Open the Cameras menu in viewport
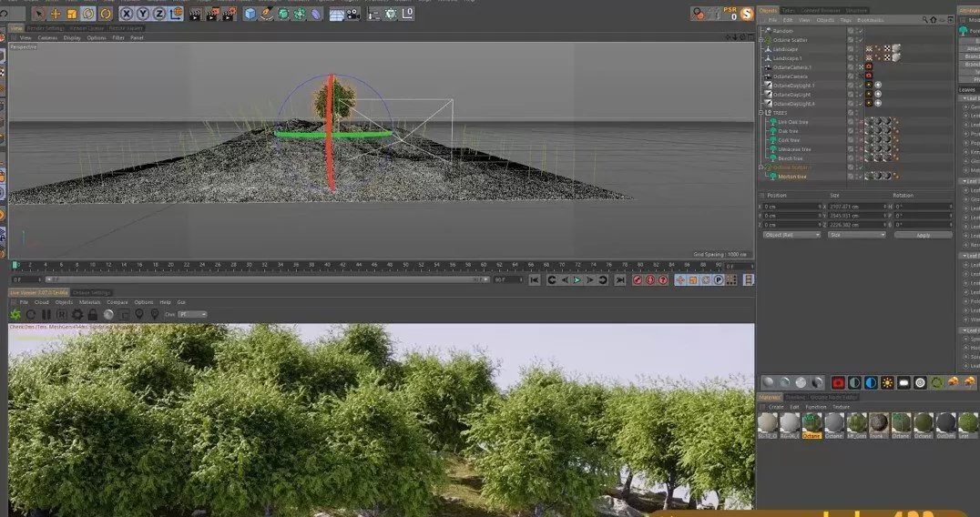Viewport: 980px width, 517px height. click(47, 37)
